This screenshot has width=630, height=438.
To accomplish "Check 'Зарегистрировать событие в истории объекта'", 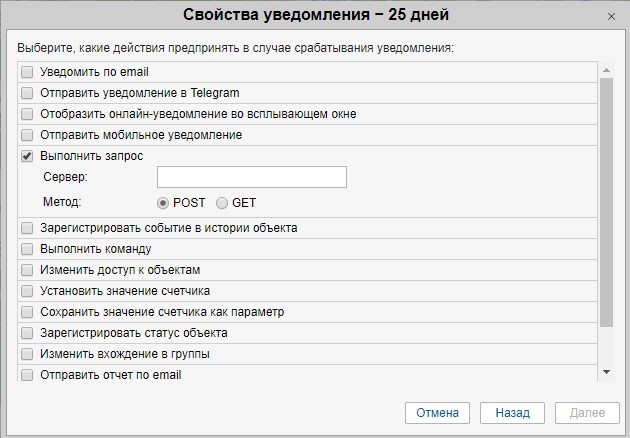I will click(x=27, y=228).
